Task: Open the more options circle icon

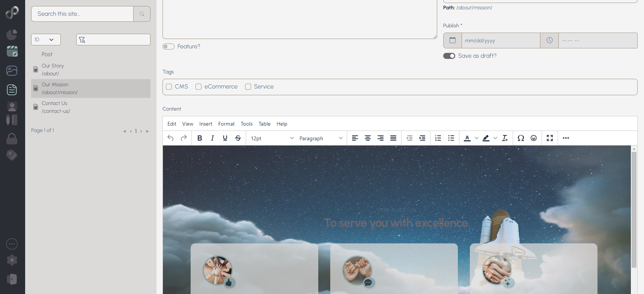Action: pyautogui.click(x=12, y=244)
